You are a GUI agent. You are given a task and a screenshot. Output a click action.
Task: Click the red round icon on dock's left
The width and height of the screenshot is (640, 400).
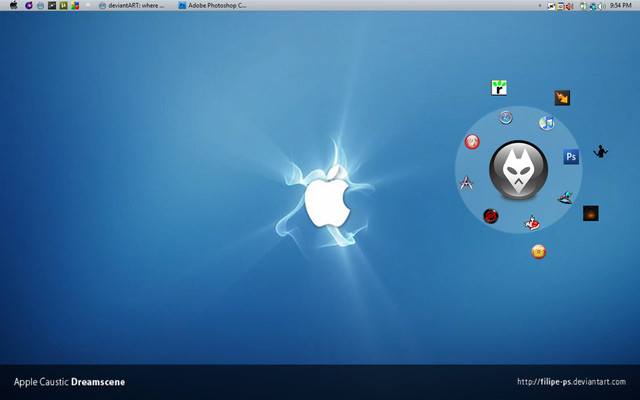(x=472, y=142)
